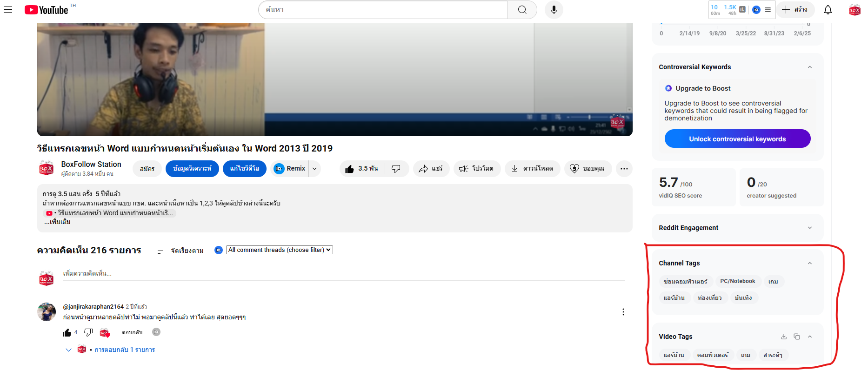Start voice search with microphone icon
This screenshot has height=370, width=868.
click(554, 10)
